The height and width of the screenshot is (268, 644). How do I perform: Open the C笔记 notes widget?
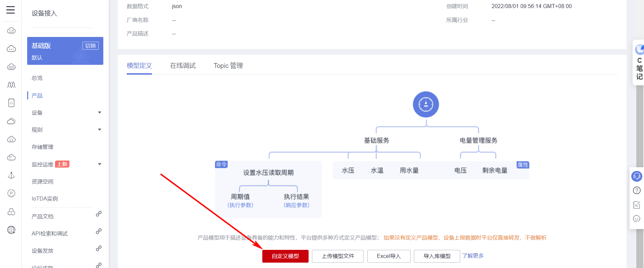click(639, 63)
